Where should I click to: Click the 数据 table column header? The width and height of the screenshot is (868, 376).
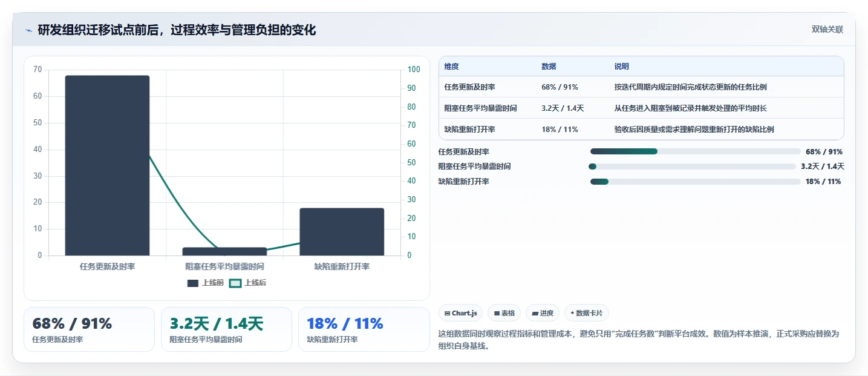[549, 67]
